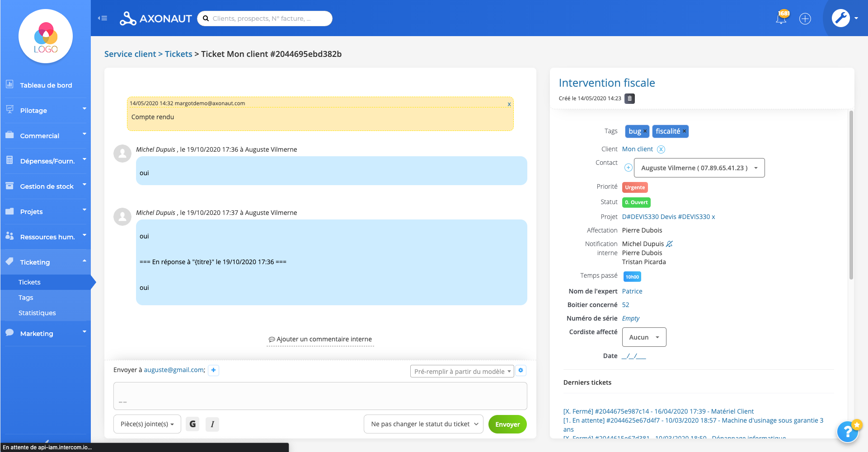Open the Intercom help chat bubble
The image size is (868, 452).
point(848,432)
